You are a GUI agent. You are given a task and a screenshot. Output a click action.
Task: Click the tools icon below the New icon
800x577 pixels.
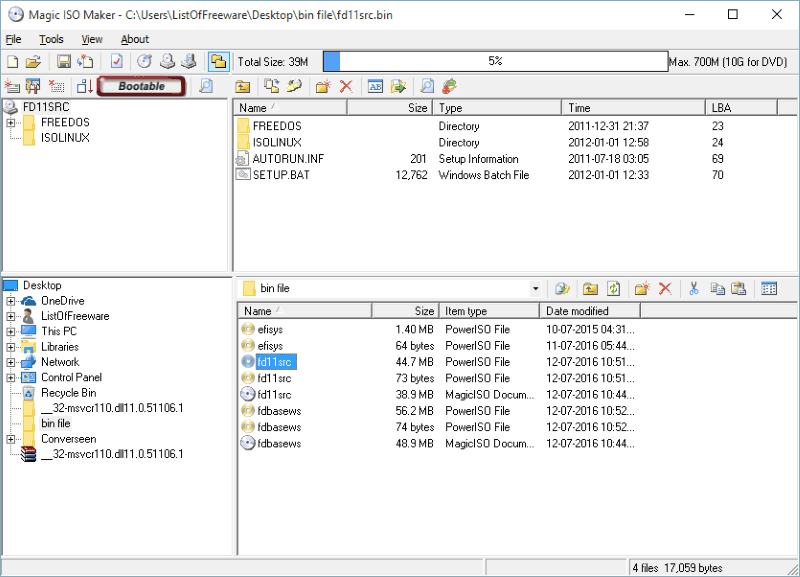33,86
